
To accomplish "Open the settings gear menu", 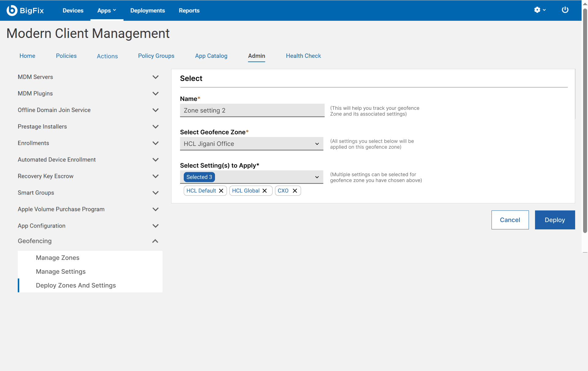I will click(540, 10).
